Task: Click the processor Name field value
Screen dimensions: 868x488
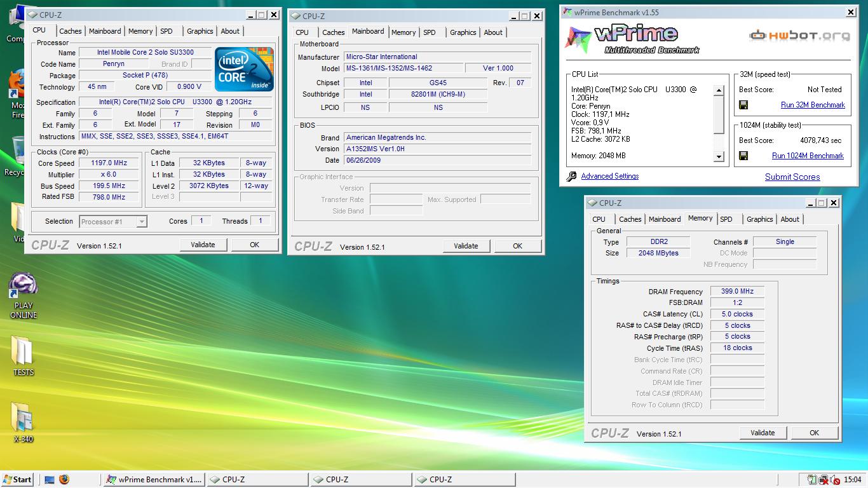Action: point(146,53)
